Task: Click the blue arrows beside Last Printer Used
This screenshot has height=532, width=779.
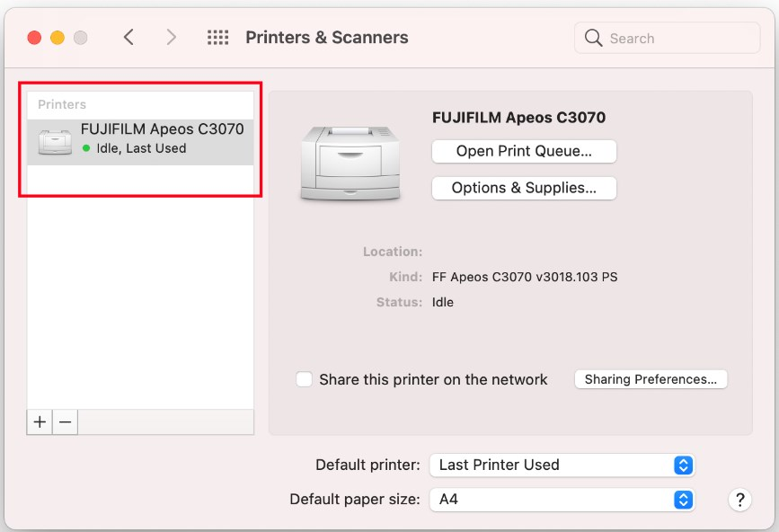Action: coord(684,465)
